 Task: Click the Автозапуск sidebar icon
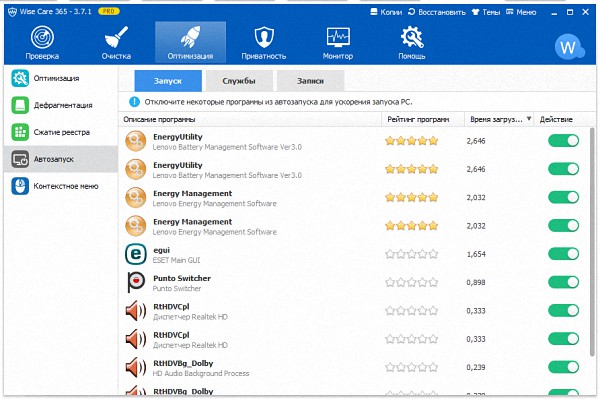click(x=20, y=159)
